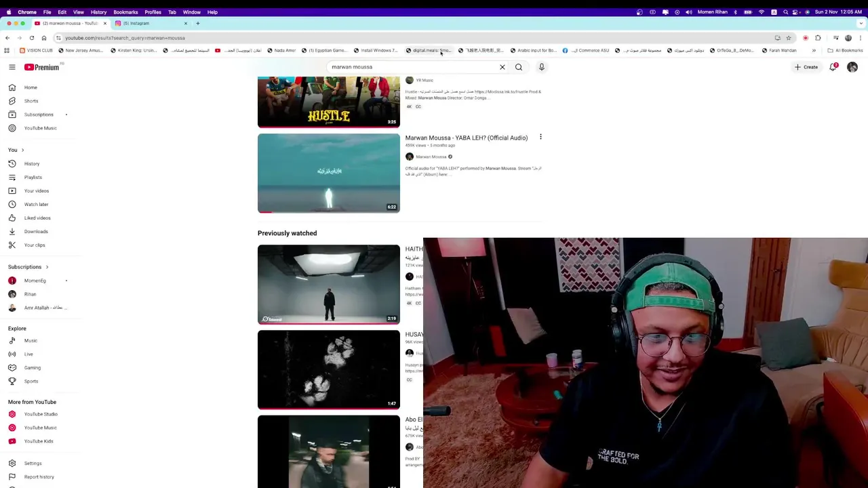
Task: Open the Bookmarks menu
Action: 125,12
